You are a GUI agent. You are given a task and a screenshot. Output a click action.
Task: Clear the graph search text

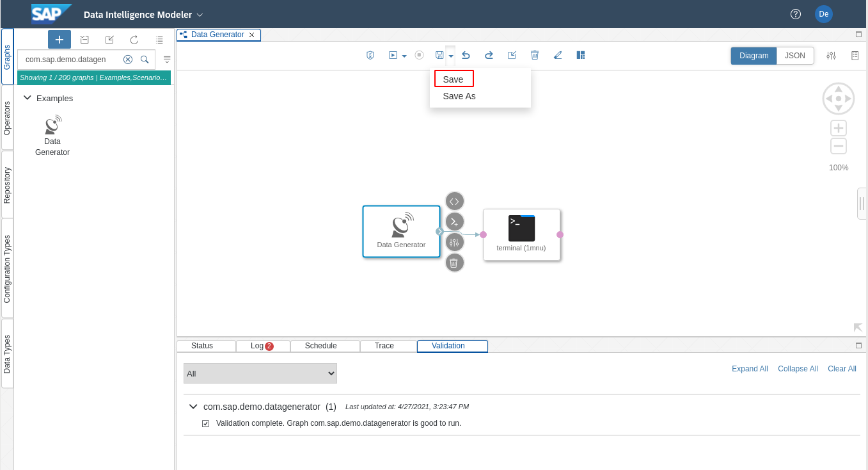tap(128, 59)
